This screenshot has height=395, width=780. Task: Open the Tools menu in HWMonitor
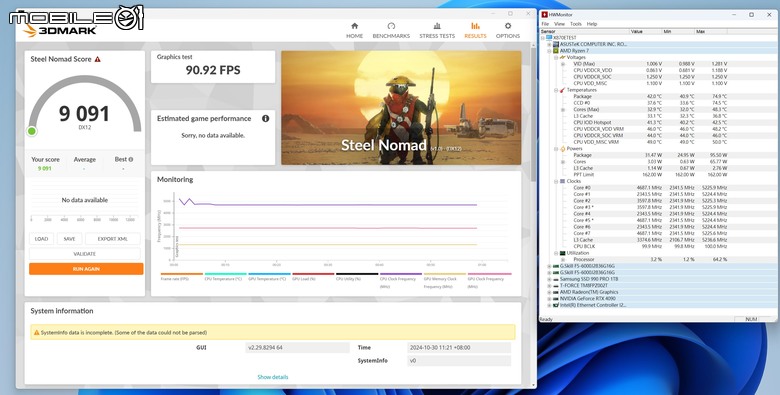576,24
